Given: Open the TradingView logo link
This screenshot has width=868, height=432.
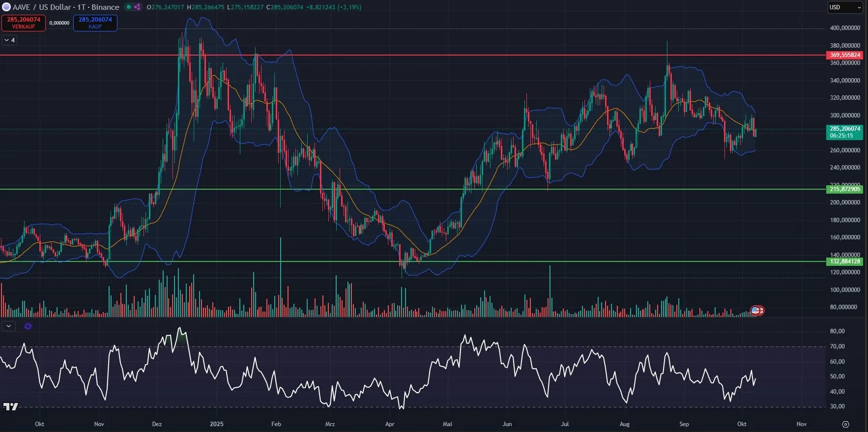Looking at the screenshot, I should point(10,406).
